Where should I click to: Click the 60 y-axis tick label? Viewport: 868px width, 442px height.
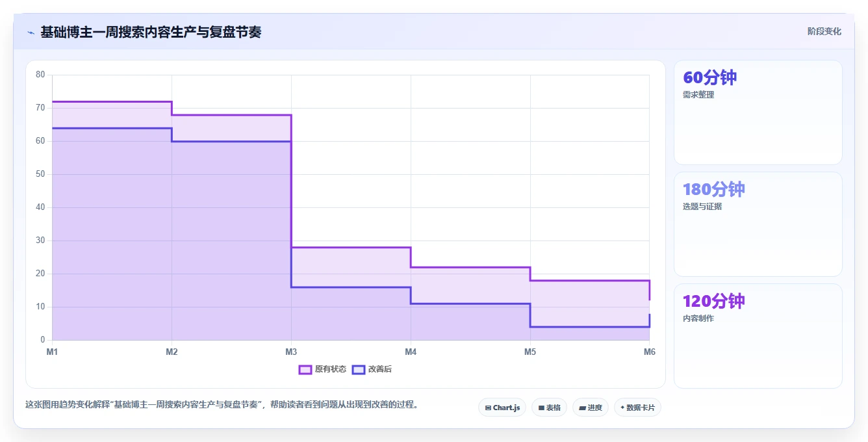tap(40, 141)
